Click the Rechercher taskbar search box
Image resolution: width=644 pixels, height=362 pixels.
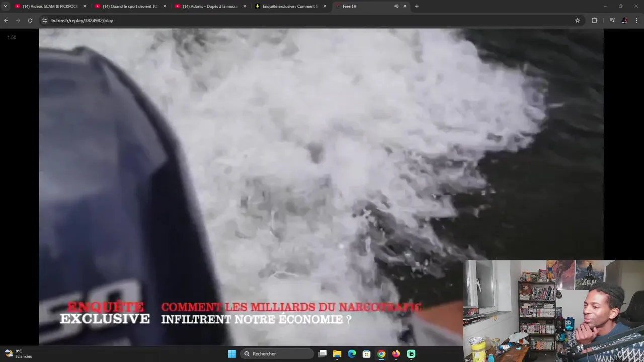click(277, 354)
